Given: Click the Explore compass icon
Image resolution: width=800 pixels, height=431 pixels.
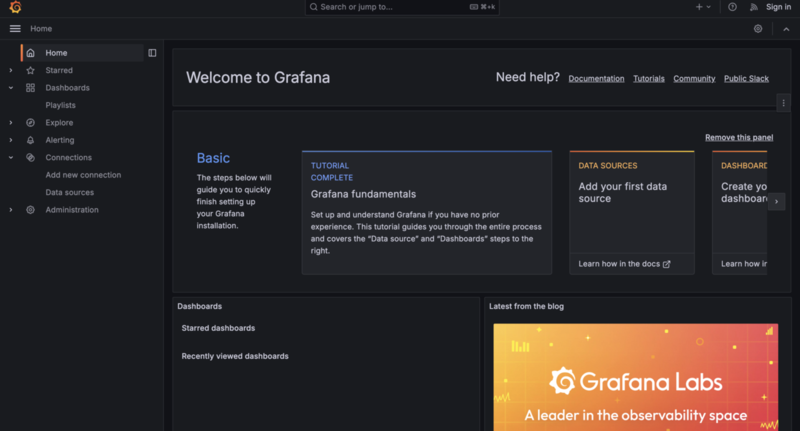Looking at the screenshot, I should [31, 122].
